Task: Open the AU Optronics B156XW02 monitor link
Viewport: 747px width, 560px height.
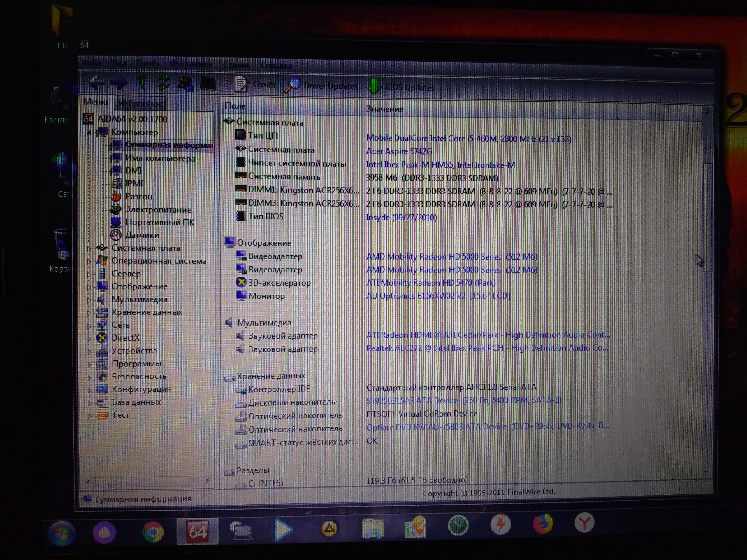Action: pyautogui.click(x=438, y=296)
